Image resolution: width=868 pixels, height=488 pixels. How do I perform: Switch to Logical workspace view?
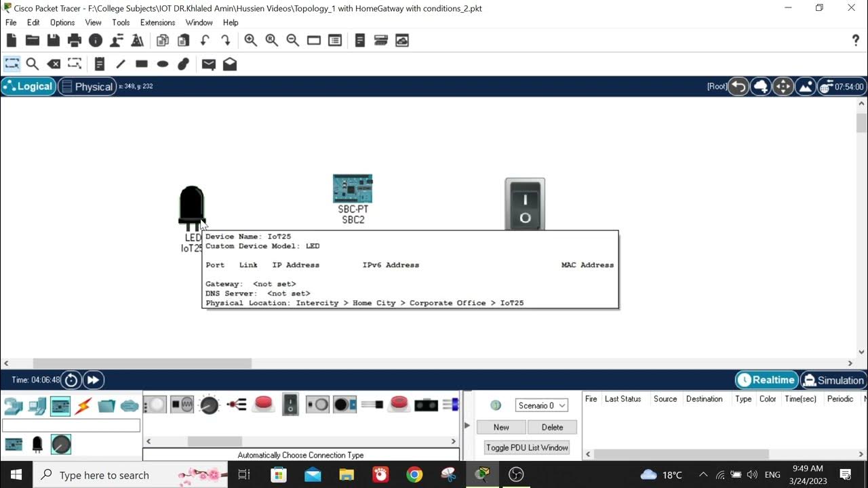tap(28, 86)
